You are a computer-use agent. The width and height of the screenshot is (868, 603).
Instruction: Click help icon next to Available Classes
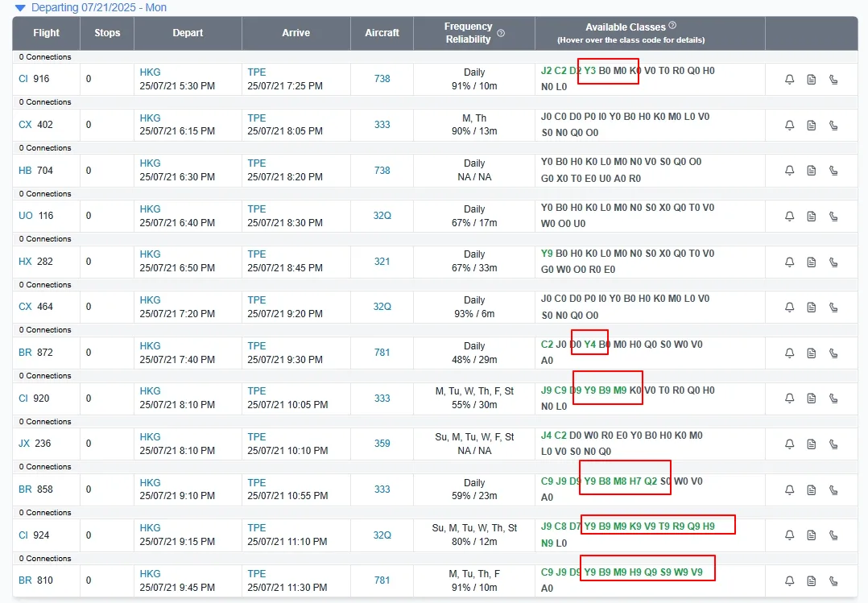point(672,25)
